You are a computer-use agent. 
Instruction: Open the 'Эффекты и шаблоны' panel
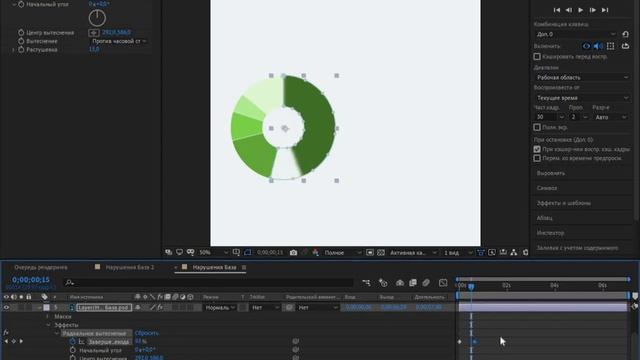(564, 203)
